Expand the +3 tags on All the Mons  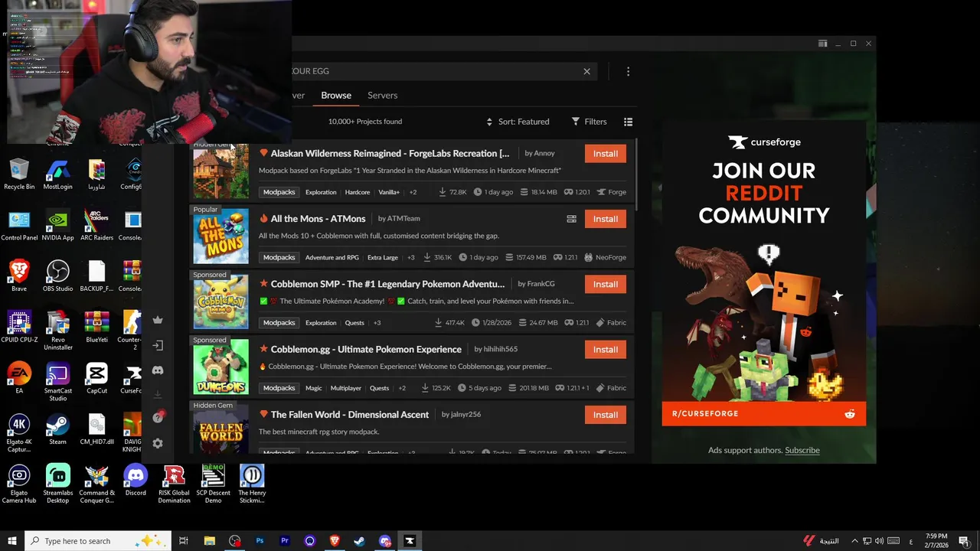[x=411, y=258]
